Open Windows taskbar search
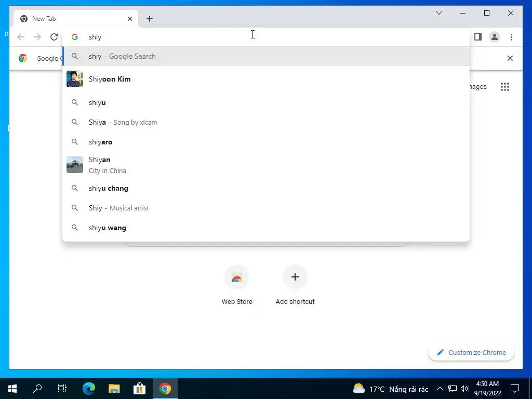This screenshot has width=532, height=399. tap(37, 389)
